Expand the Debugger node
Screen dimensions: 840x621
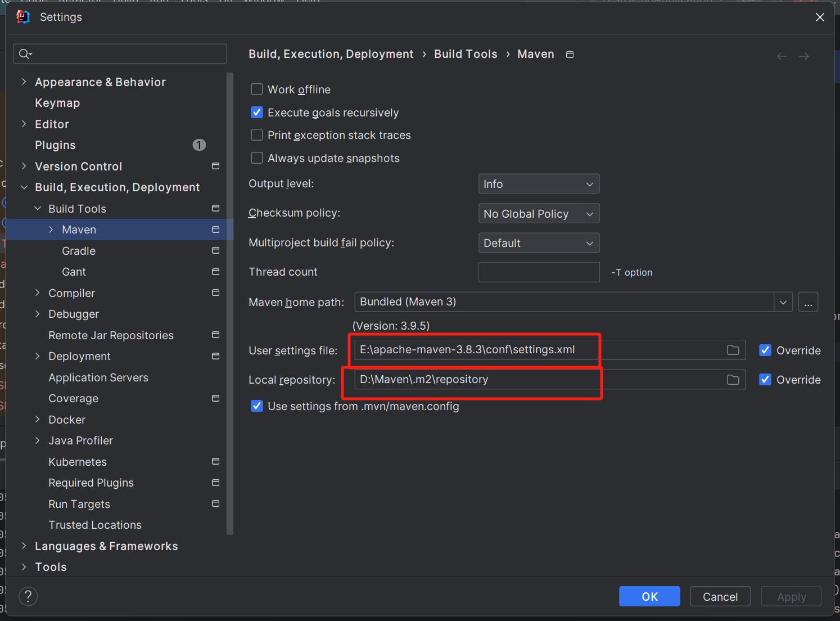[38, 314]
